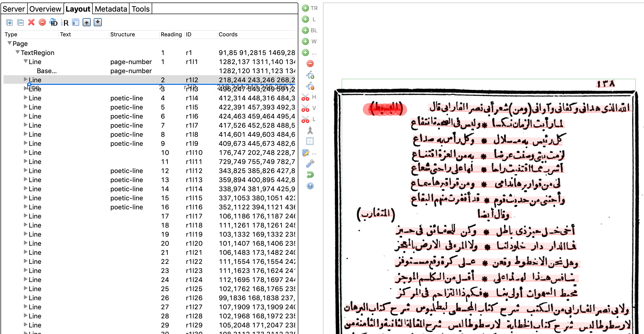Open the Overview tab
The height and width of the screenshot is (334, 644).
(45, 9)
